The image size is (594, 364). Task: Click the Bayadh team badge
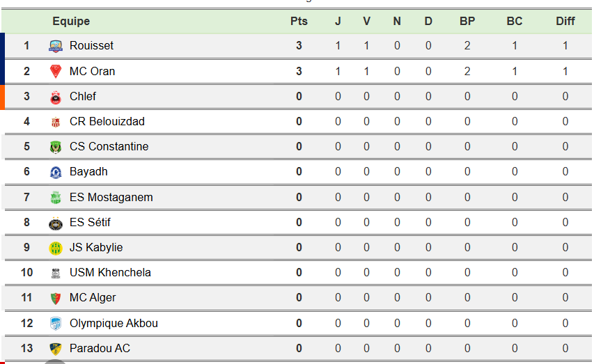56,172
